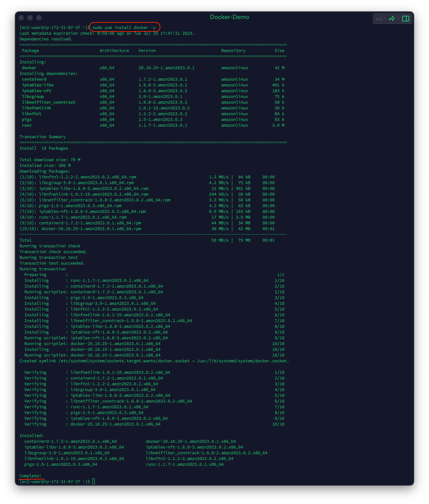Minimize the Docker-Demo window with the middle dot
The image size is (429, 504).
(30, 17)
